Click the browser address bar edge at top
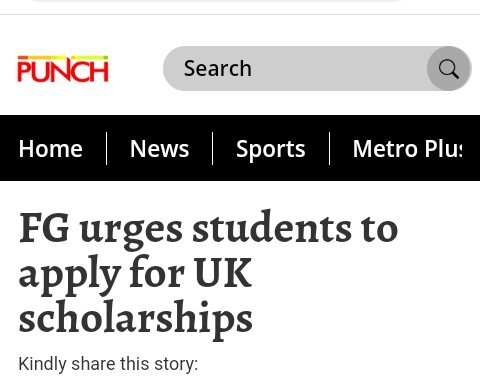This screenshot has width=480, height=388. (217, 1)
